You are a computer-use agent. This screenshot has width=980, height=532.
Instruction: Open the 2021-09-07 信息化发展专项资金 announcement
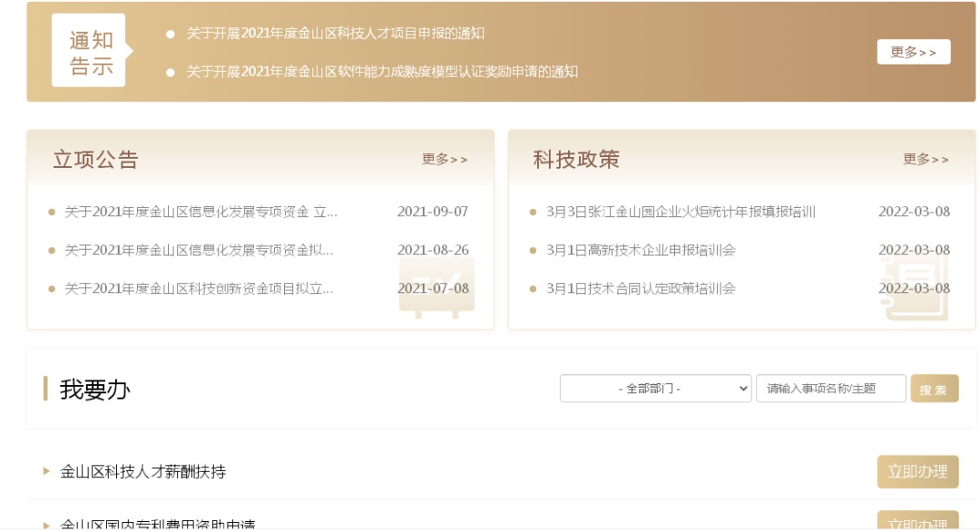click(201, 212)
